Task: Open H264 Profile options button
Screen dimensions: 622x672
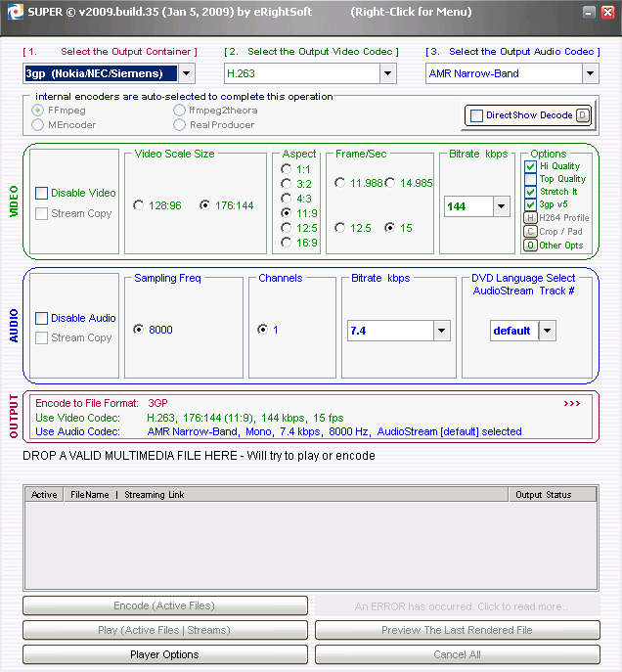Action: pyautogui.click(x=530, y=218)
